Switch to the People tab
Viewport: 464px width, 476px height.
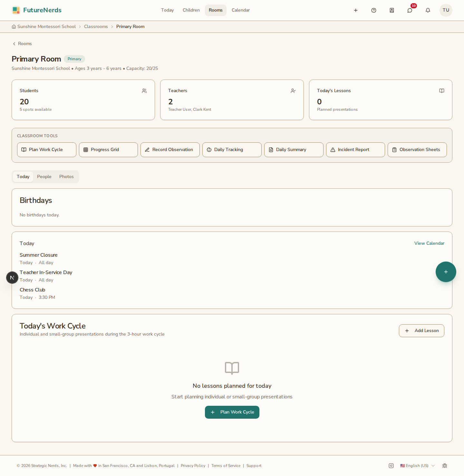click(x=44, y=177)
